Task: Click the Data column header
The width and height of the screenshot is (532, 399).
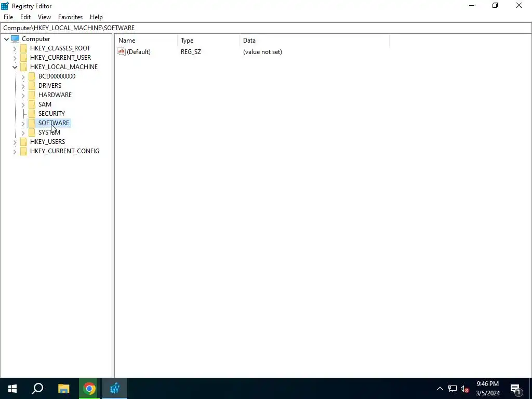Action: 314,41
